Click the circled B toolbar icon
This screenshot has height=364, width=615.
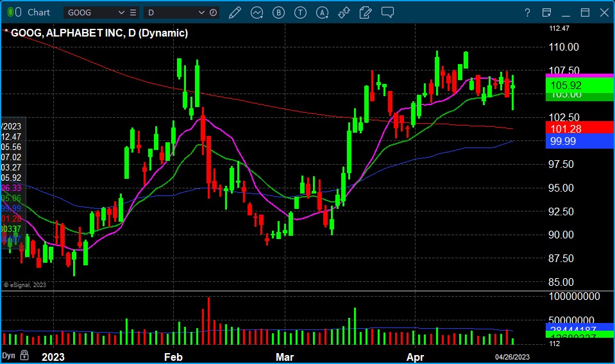278,13
